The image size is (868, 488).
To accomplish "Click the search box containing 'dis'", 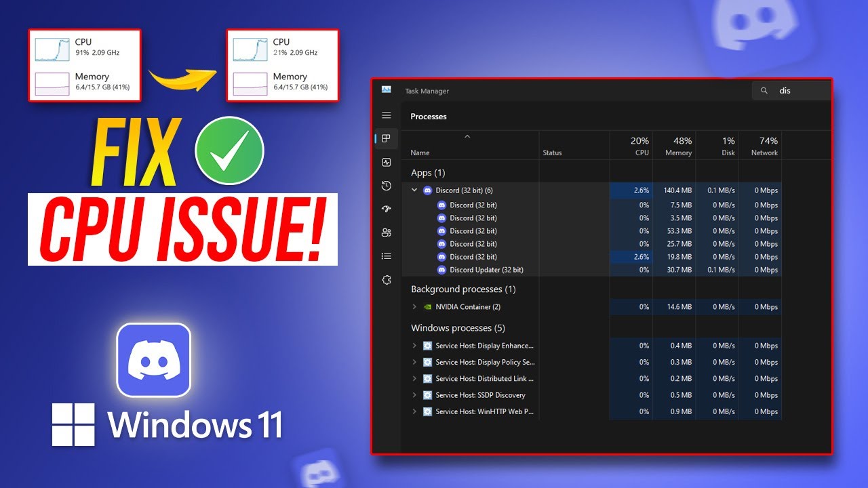I will (791, 91).
